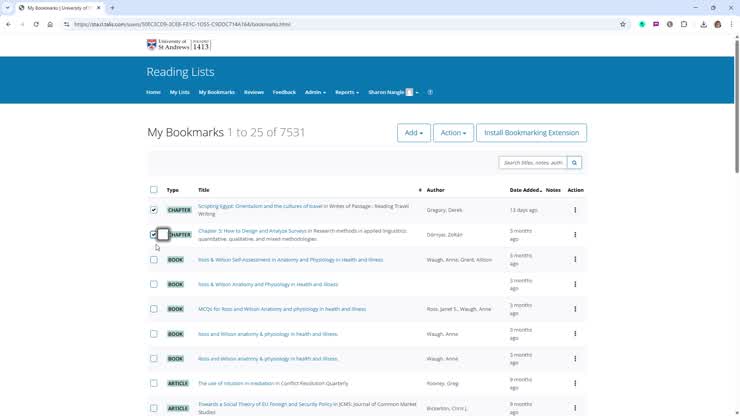This screenshot has height=416, width=740.
Task: Toggle the select-all checkbox in table header
Action: point(154,189)
